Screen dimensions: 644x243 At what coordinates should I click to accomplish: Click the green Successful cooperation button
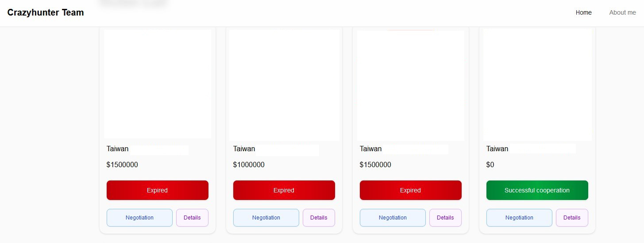tap(537, 190)
